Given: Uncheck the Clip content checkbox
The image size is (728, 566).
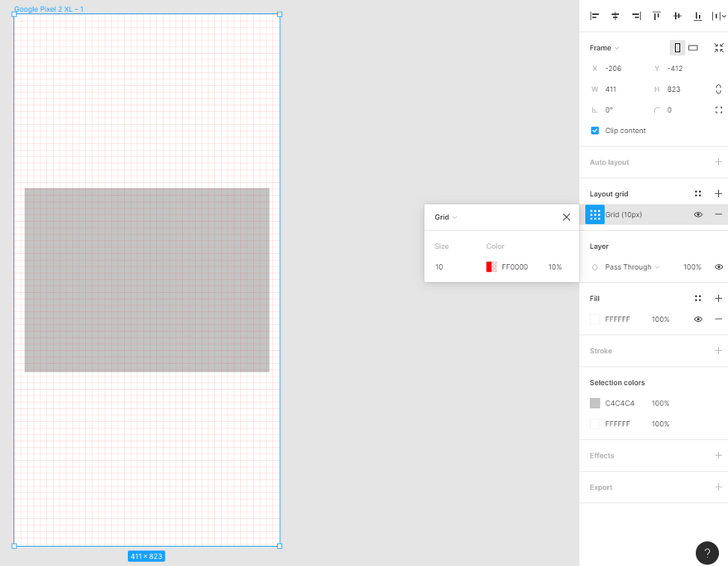Looking at the screenshot, I should tap(595, 131).
